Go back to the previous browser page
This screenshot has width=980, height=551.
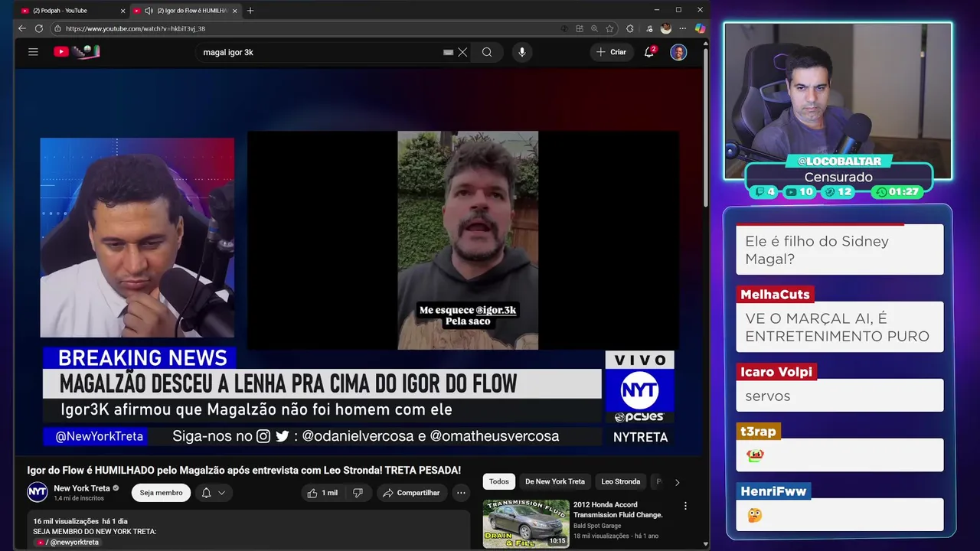pyautogui.click(x=21, y=28)
